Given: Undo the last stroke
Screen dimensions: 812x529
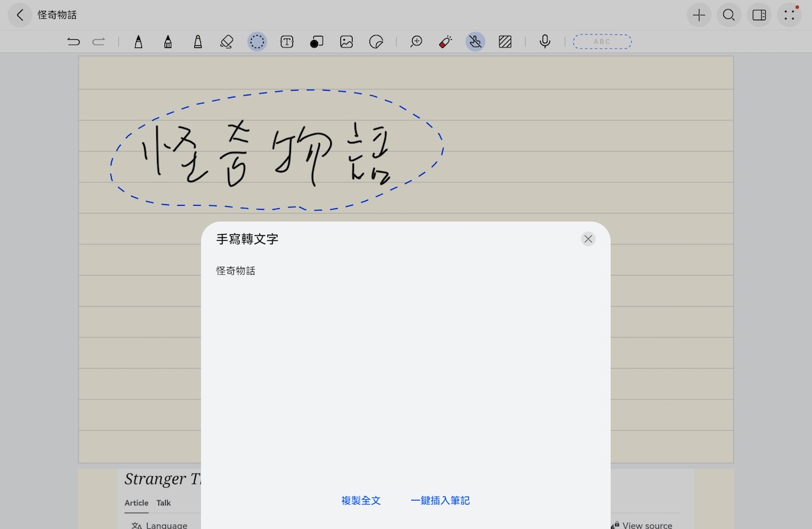Looking at the screenshot, I should [x=74, y=42].
